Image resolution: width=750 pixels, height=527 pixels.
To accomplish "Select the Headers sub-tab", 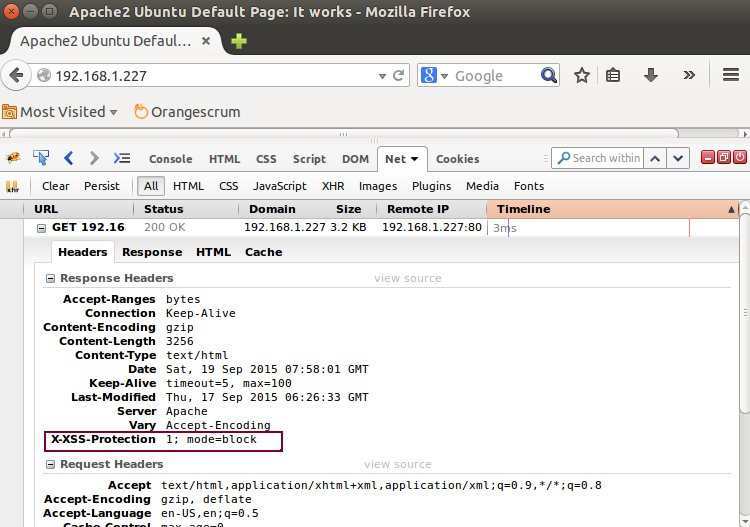I will tap(83, 252).
